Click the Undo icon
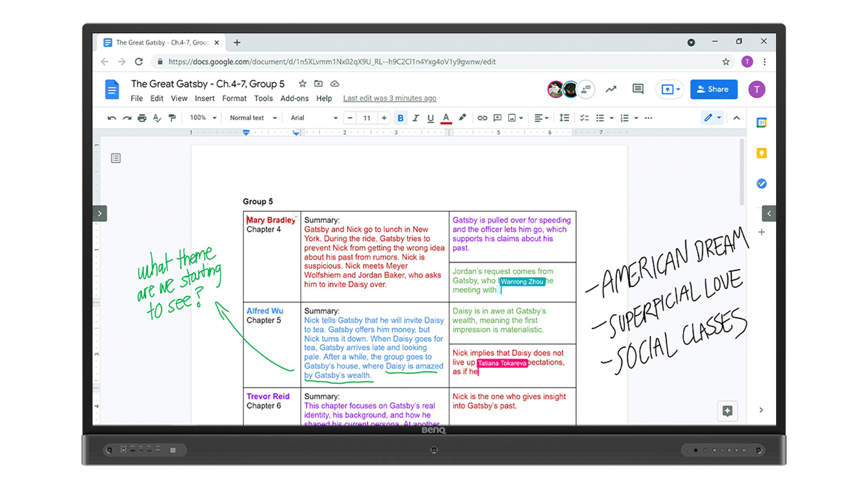This screenshot has height=488, width=868. coord(112,118)
